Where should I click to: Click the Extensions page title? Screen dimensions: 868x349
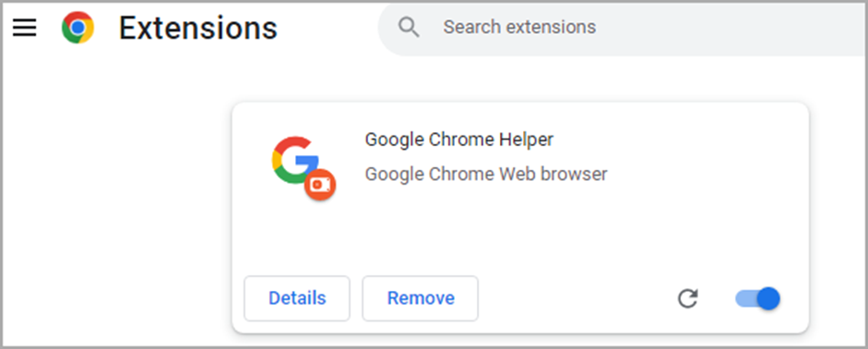coord(198,28)
